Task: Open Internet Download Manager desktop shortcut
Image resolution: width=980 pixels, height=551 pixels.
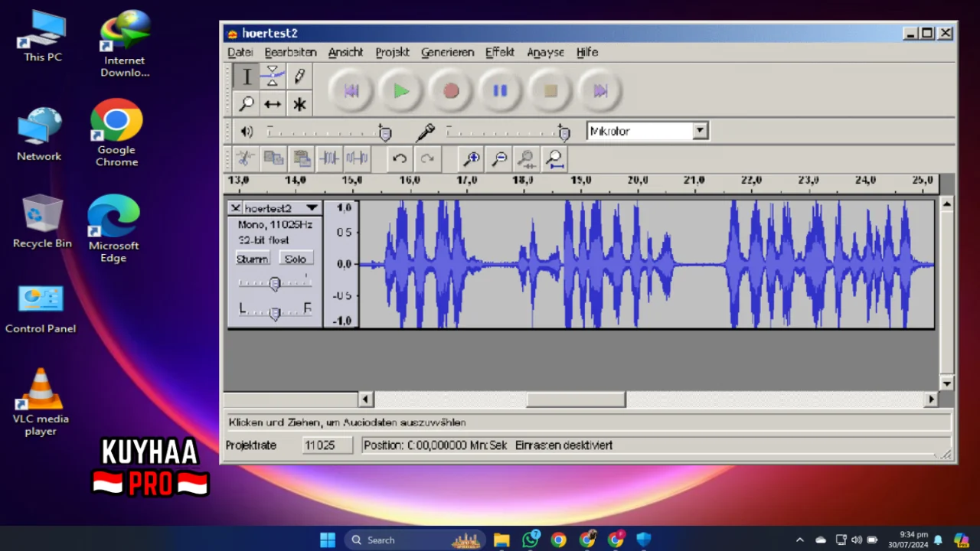Action: [125, 44]
